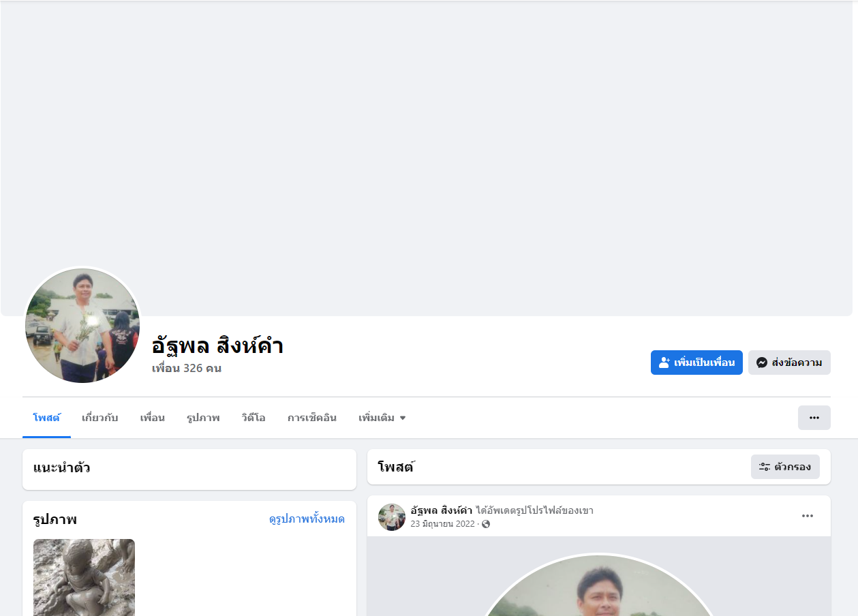This screenshot has height=616, width=858.
Task: Open the large profile picture
Action: [82, 326]
